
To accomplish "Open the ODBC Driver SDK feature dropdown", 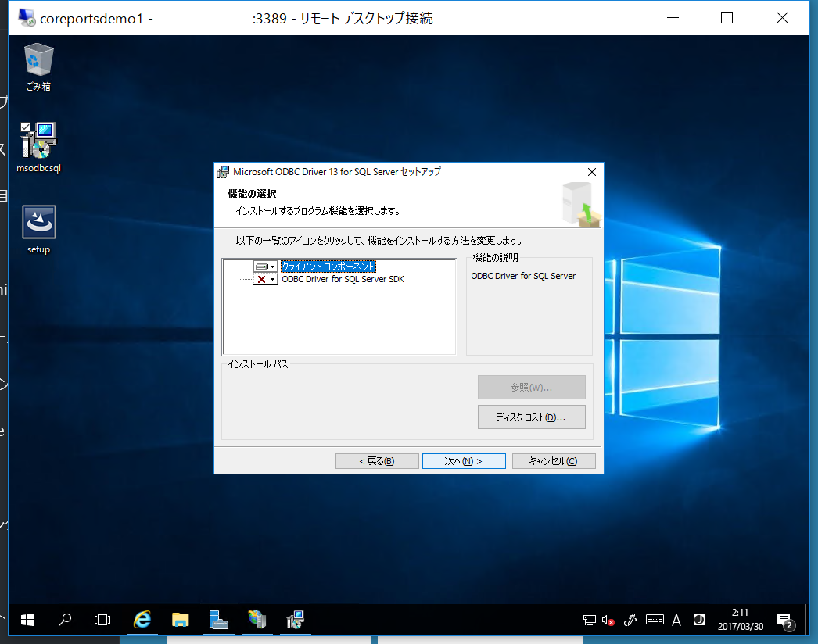I will pyautogui.click(x=266, y=280).
